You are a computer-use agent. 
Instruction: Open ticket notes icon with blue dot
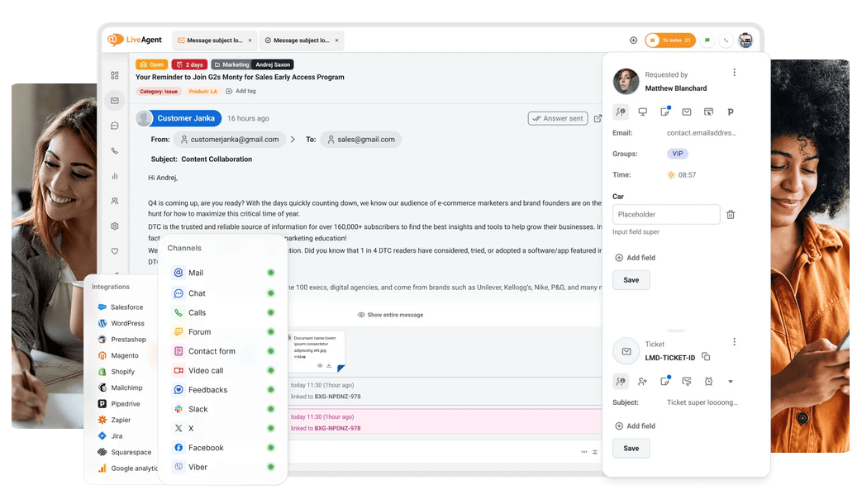coord(664,380)
